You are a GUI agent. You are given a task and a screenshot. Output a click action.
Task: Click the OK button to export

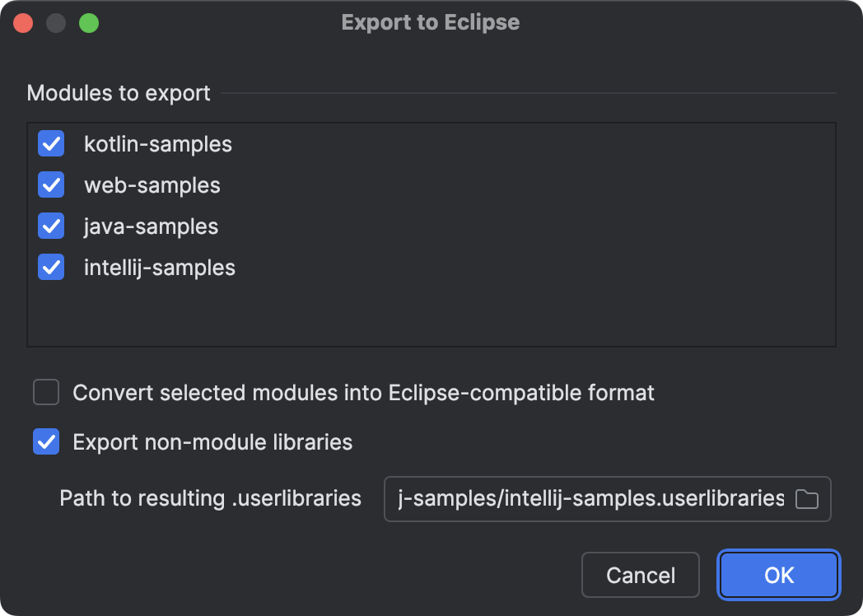[x=777, y=575]
